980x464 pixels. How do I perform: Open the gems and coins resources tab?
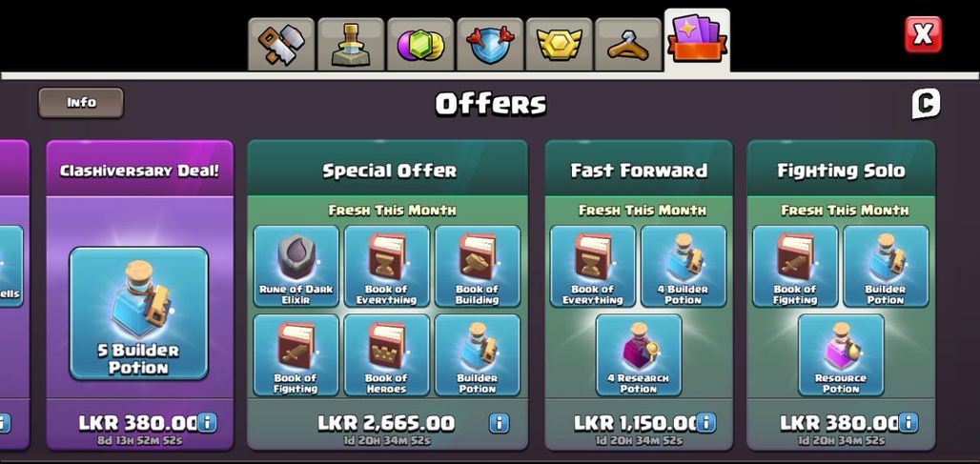[x=420, y=45]
